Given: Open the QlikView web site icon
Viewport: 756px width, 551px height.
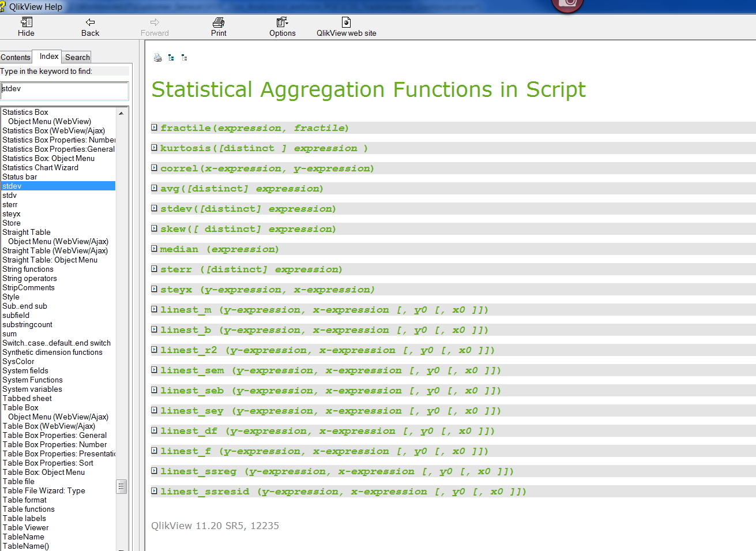Looking at the screenshot, I should 346,23.
